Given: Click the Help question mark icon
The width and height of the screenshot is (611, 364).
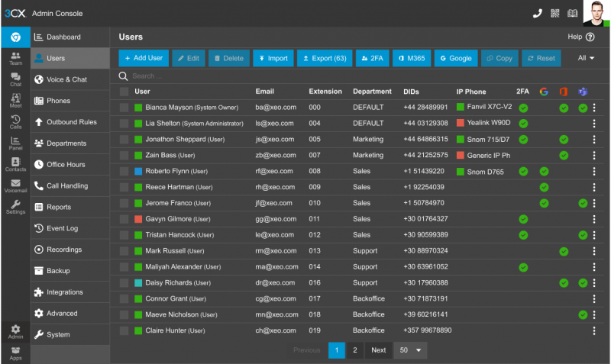Looking at the screenshot, I should pos(590,37).
